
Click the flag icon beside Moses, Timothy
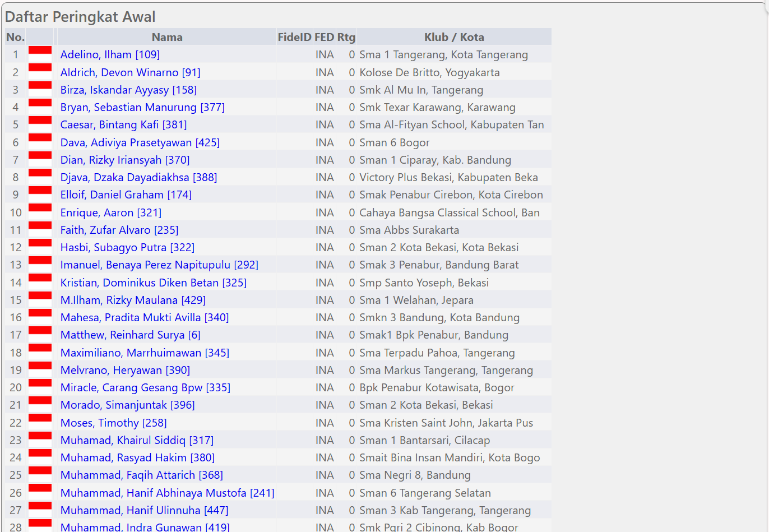(x=40, y=422)
